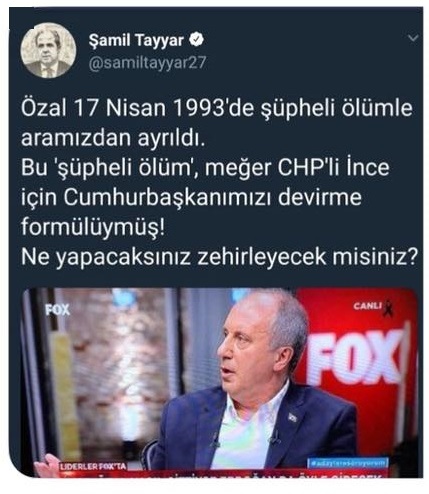Click the lapel pin on the man's jacket
429x494 pixels.
(292, 417)
